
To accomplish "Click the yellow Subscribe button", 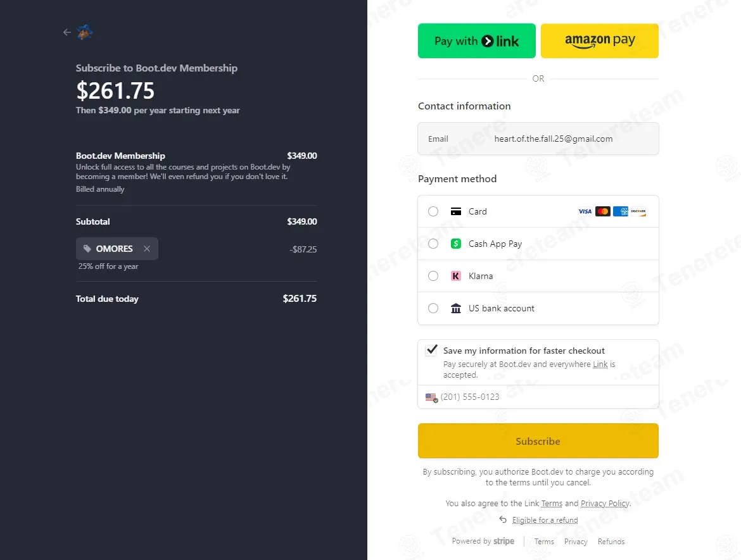I will click(x=538, y=441).
